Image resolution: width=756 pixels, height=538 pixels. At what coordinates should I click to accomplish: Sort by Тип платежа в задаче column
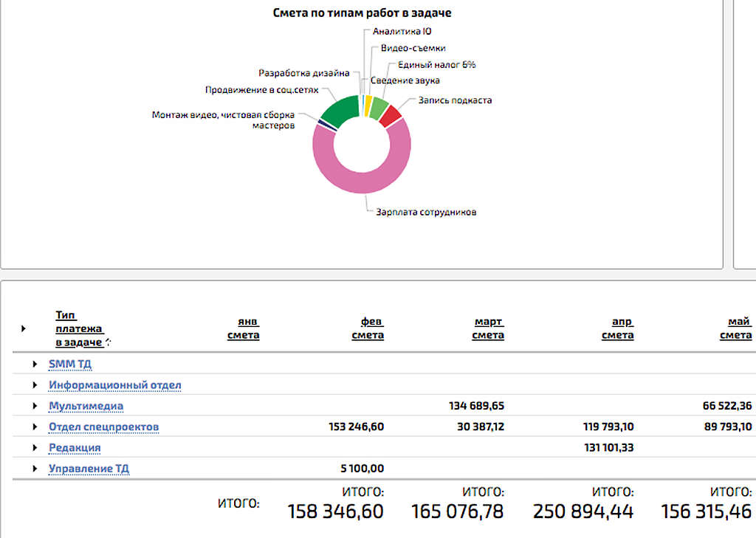79,328
